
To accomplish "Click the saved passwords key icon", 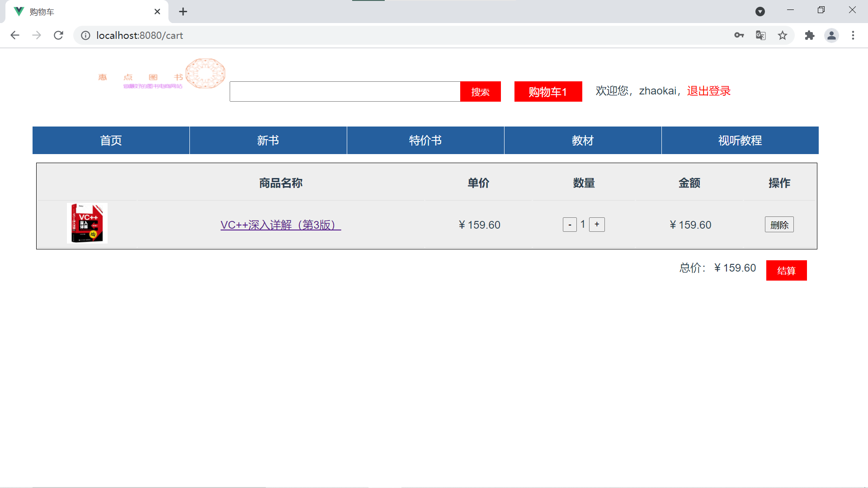I will [x=739, y=35].
